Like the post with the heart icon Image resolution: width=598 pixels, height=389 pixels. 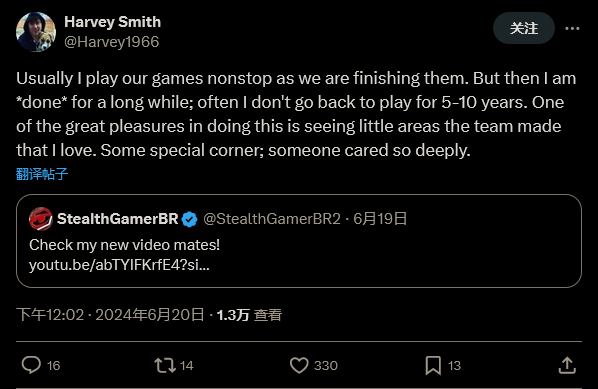299,365
